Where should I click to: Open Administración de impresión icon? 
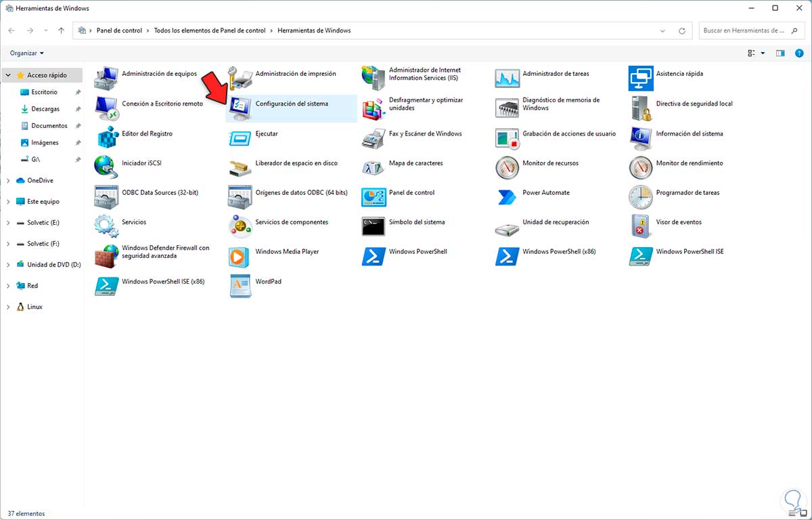tap(240, 79)
